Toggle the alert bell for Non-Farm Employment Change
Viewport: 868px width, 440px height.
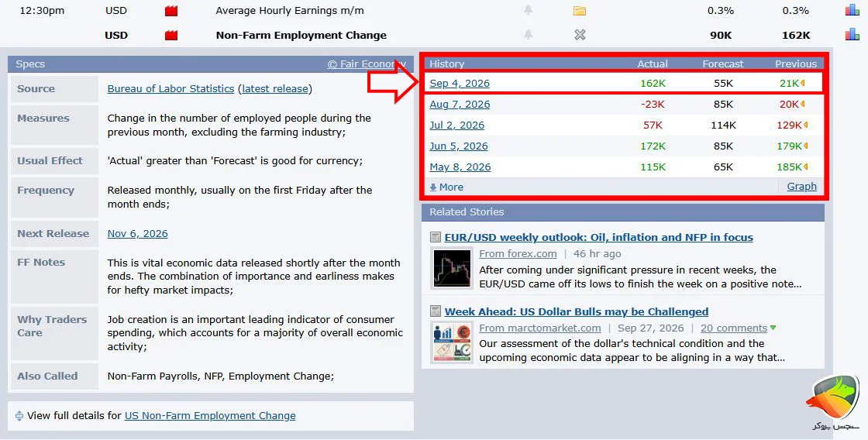(528, 35)
